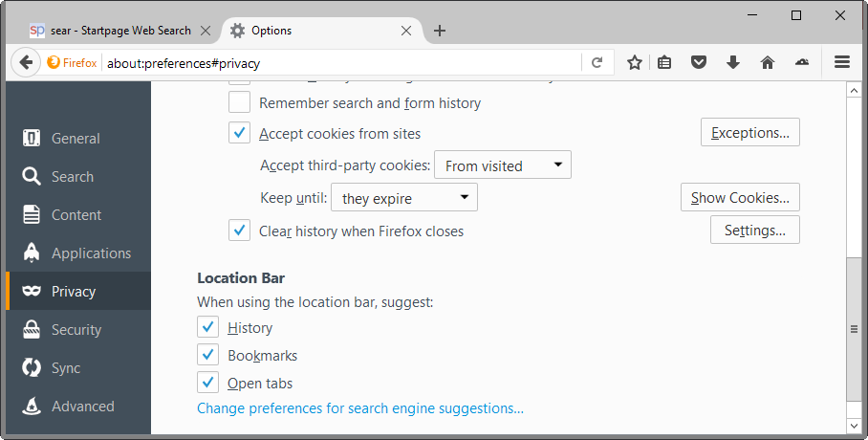Open downloads with the down-arrow icon
Image resolution: width=868 pixels, height=440 pixels.
[733, 62]
